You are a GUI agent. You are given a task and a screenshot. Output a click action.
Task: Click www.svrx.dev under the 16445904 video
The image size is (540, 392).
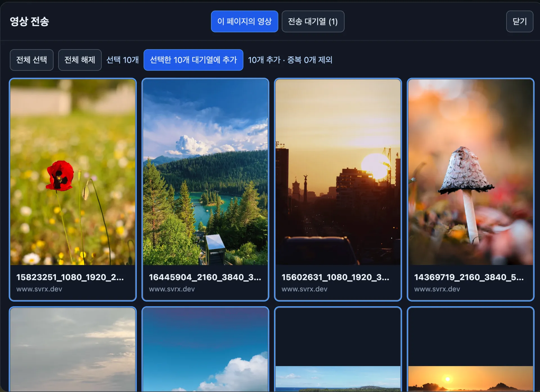coord(172,289)
